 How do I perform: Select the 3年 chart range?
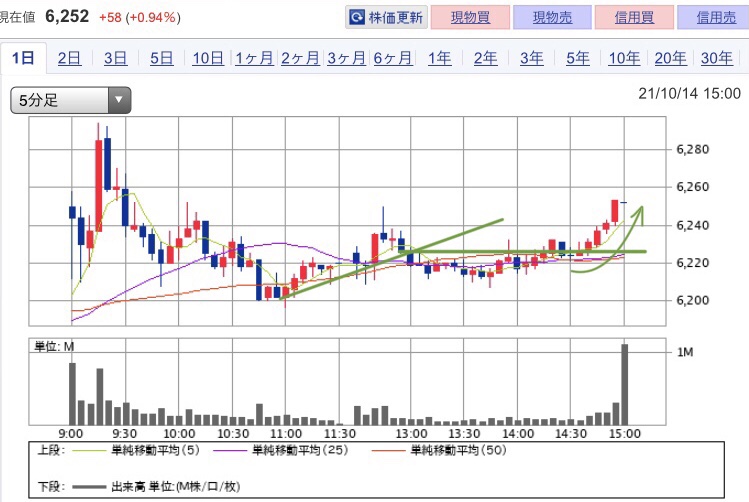coord(532,58)
